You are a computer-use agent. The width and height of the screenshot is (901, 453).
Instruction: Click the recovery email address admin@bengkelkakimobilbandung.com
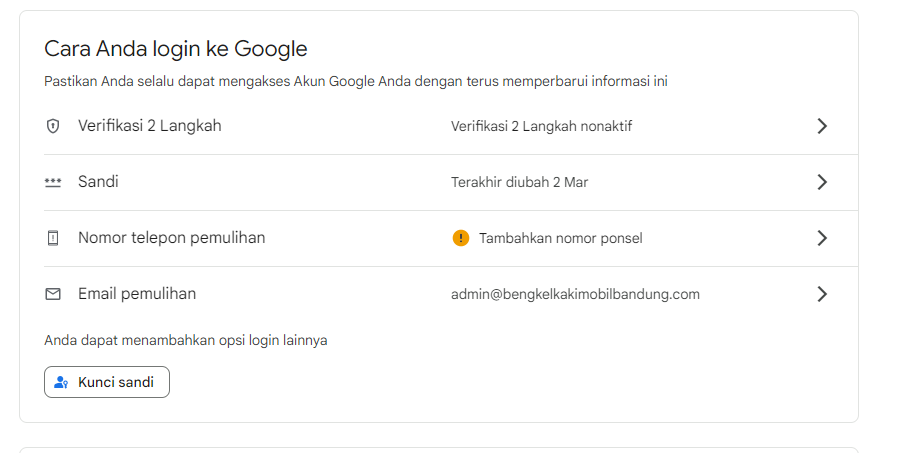click(575, 294)
